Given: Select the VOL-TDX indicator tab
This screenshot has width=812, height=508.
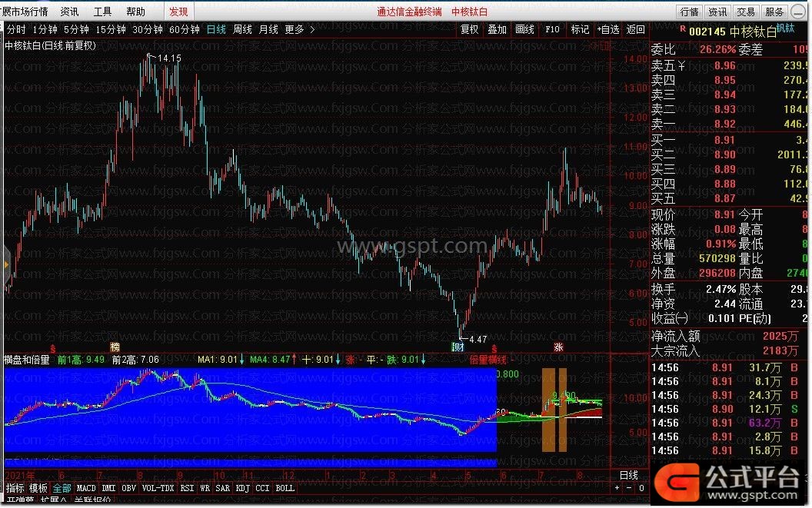Looking at the screenshot, I should 158,488.
